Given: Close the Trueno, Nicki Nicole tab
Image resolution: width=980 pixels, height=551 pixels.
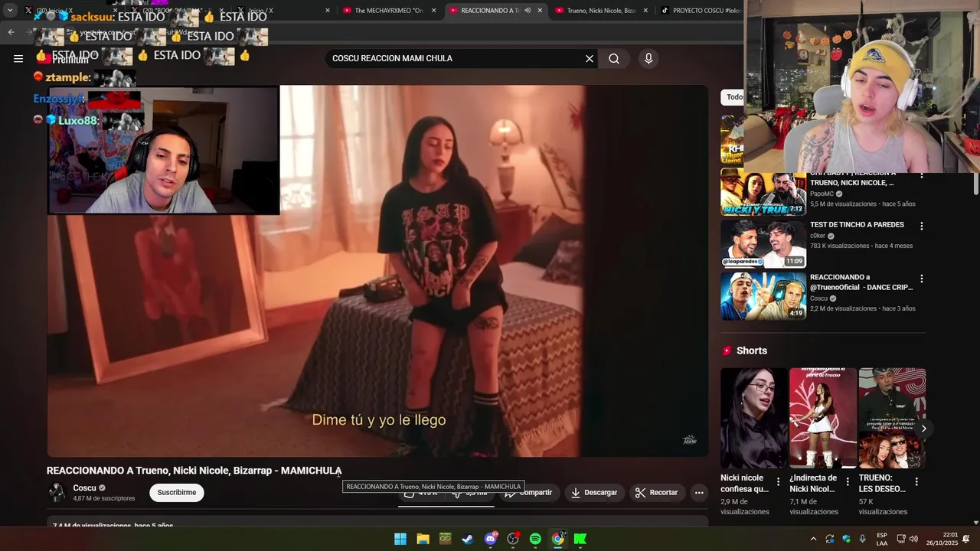Looking at the screenshot, I should click(645, 10).
